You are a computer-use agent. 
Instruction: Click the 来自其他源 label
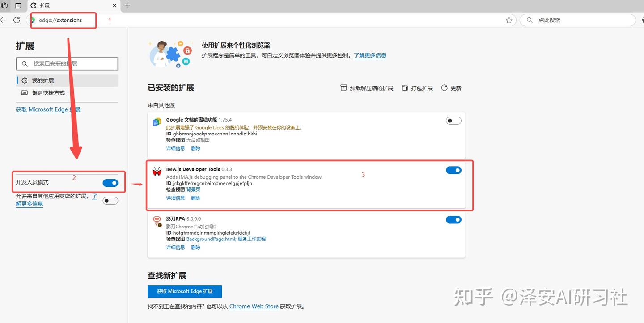point(161,105)
